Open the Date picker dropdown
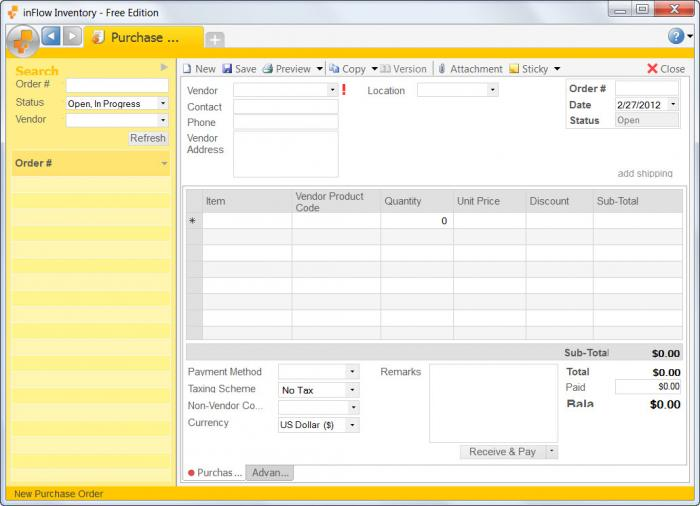The height and width of the screenshot is (506, 700). pos(673,105)
